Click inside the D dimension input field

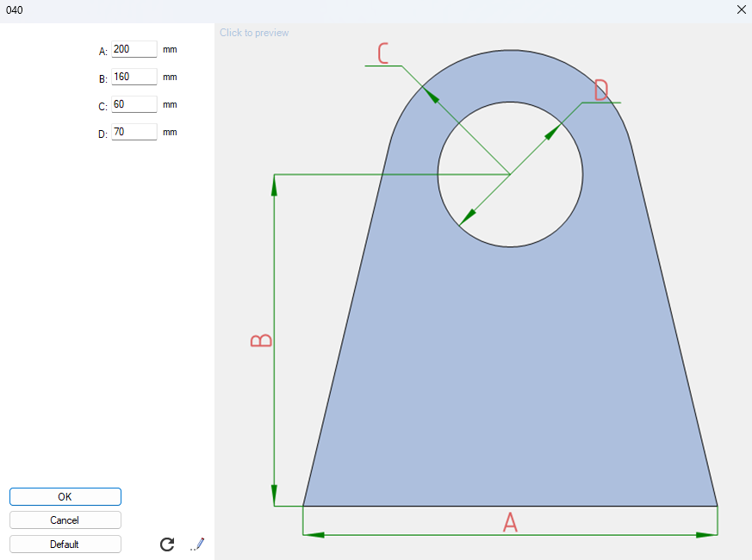point(134,132)
